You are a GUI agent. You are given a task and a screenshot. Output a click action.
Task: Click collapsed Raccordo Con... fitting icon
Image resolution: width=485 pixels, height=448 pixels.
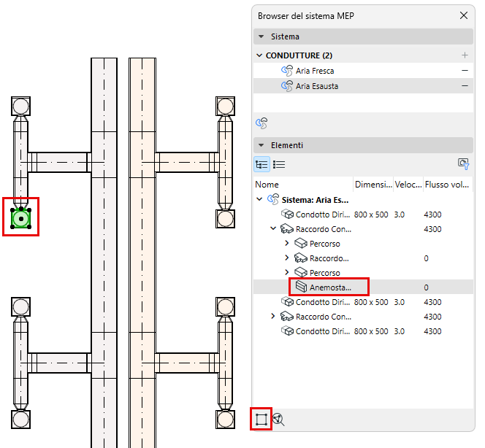pyautogui.click(x=287, y=317)
